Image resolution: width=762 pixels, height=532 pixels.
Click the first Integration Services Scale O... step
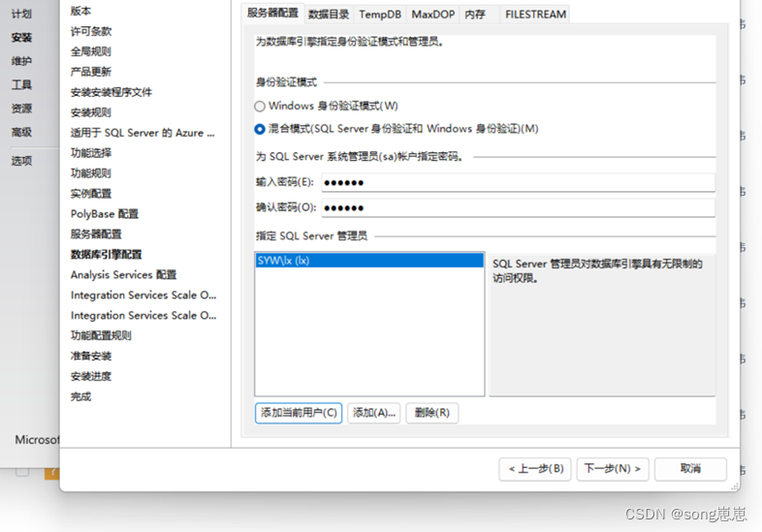click(143, 295)
